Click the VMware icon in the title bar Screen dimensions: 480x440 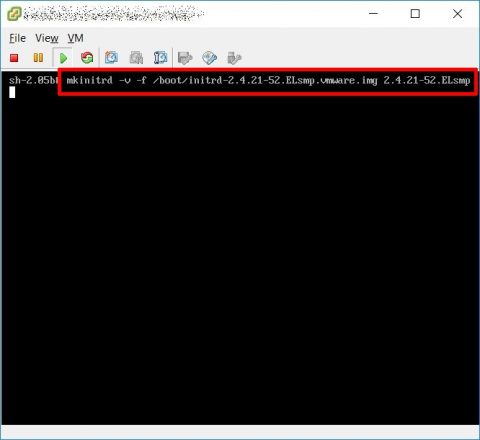click(14, 14)
